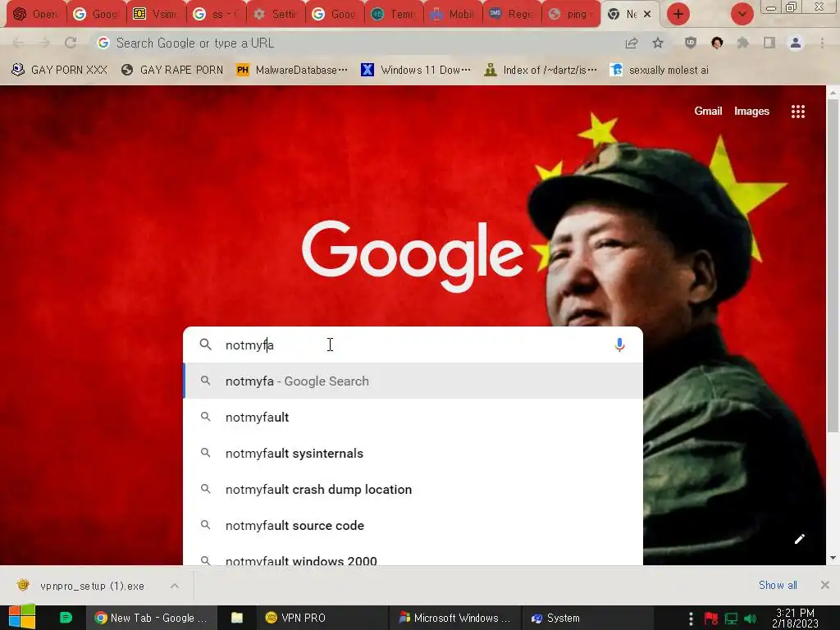
Task: Open the Windows Start button
Action: [22, 617]
